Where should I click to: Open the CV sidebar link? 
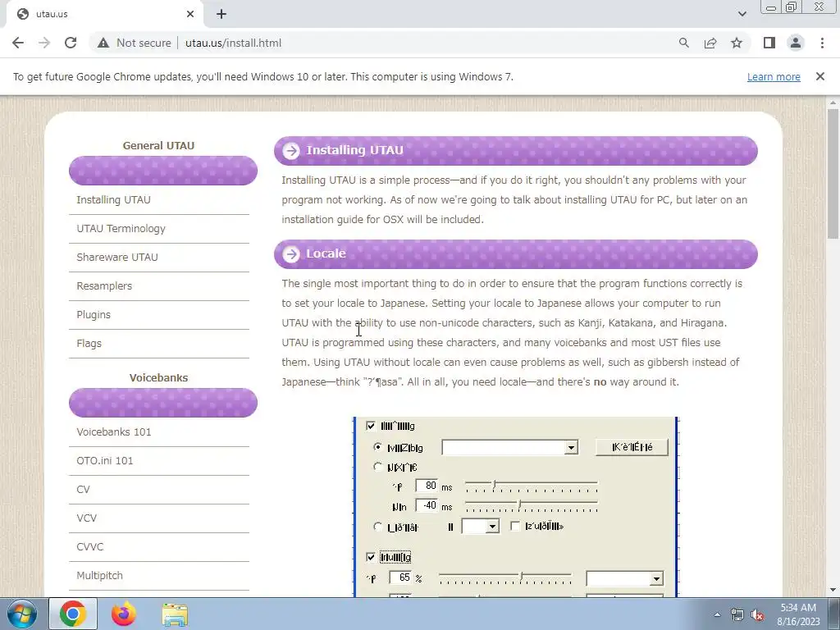(x=84, y=490)
